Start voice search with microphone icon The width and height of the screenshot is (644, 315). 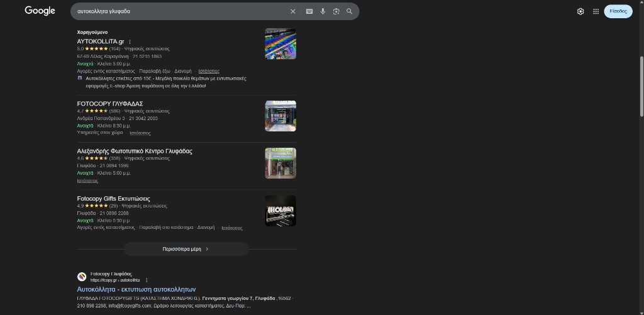pos(323,11)
